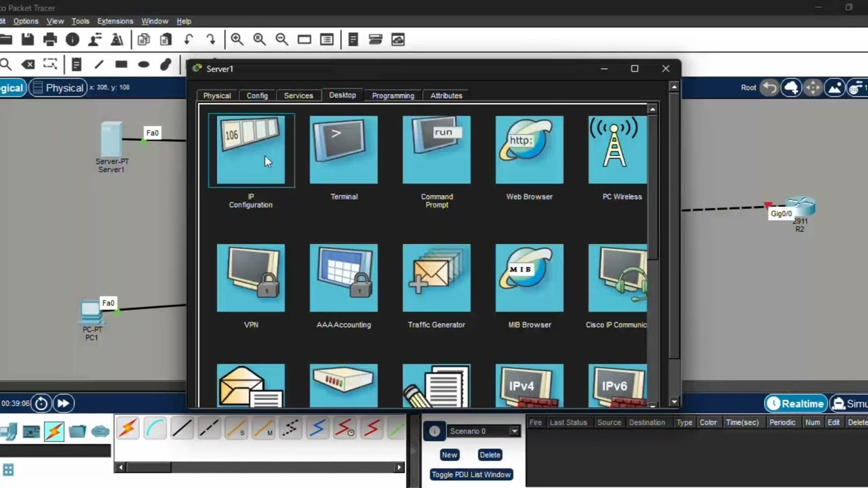The width and height of the screenshot is (868, 488).
Task: Select the Connections device category
Action: click(x=54, y=431)
